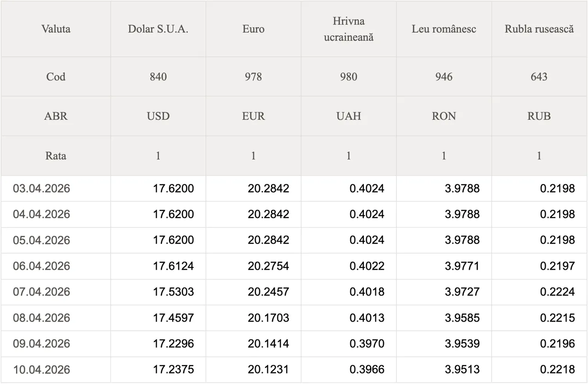Select the 06.04.2026 date cell
The width and height of the screenshot is (588, 384).
click(x=41, y=266)
